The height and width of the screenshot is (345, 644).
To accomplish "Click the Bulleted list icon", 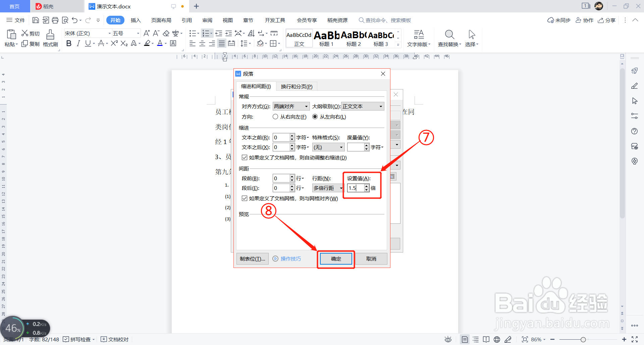I will 193,33.
